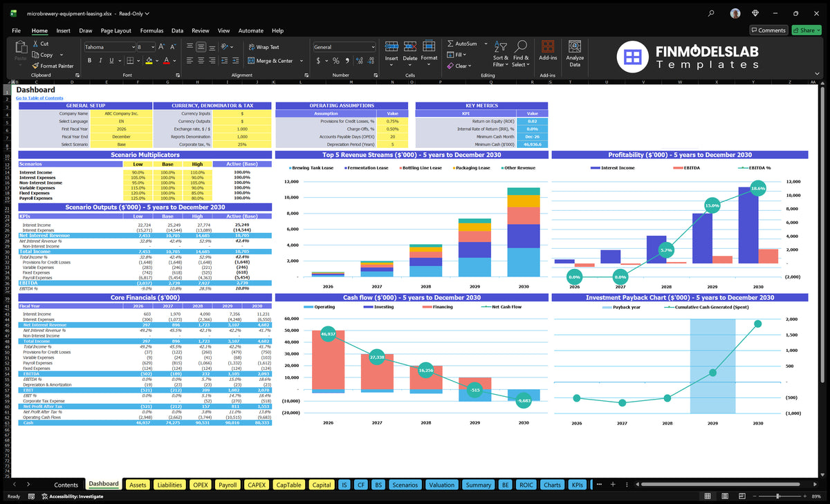Switch to the Formulas ribbon tab
Image resolution: width=830 pixels, height=504 pixels.
151,30
